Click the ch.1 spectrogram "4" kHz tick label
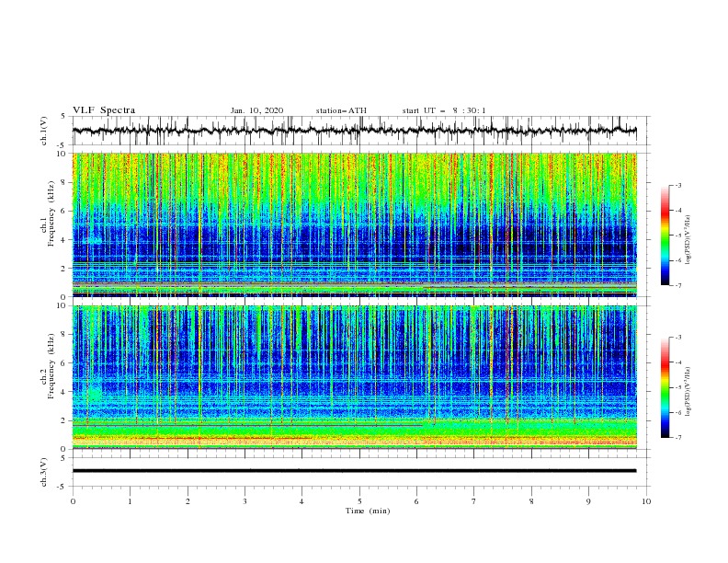 point(64,240)
